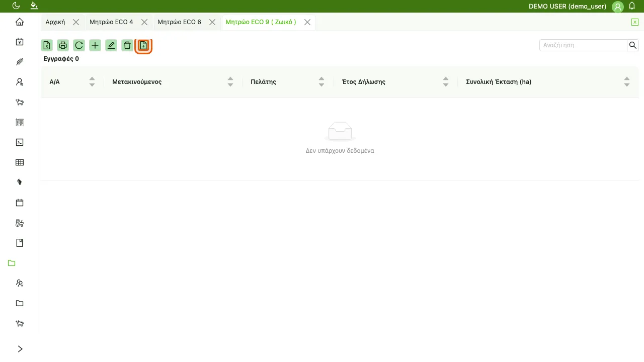Open the paint bucket theme color picker
This screenshot has height=362, width=644.
(x=34, y=6)
